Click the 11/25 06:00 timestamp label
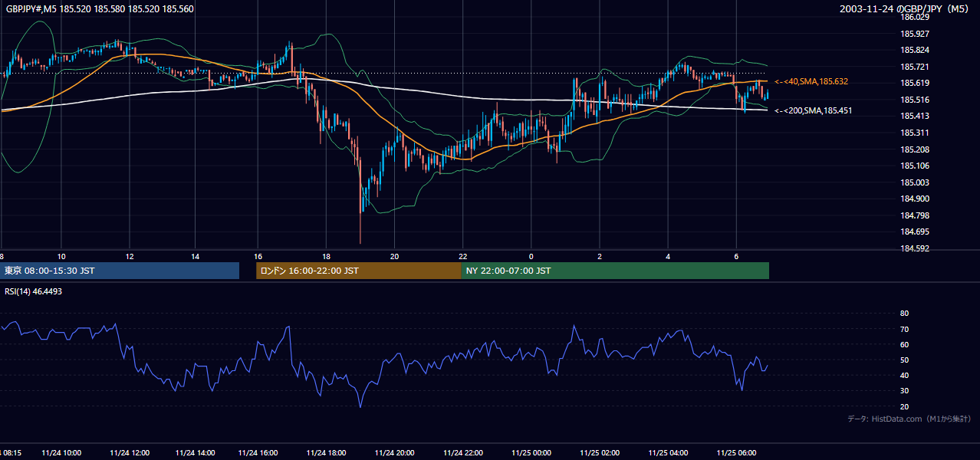Screen dimensions: 980x460 click(x=736, y=452)
